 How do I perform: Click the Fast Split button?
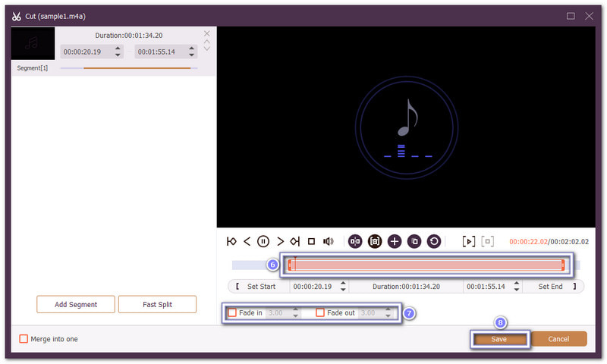point(157,304)
